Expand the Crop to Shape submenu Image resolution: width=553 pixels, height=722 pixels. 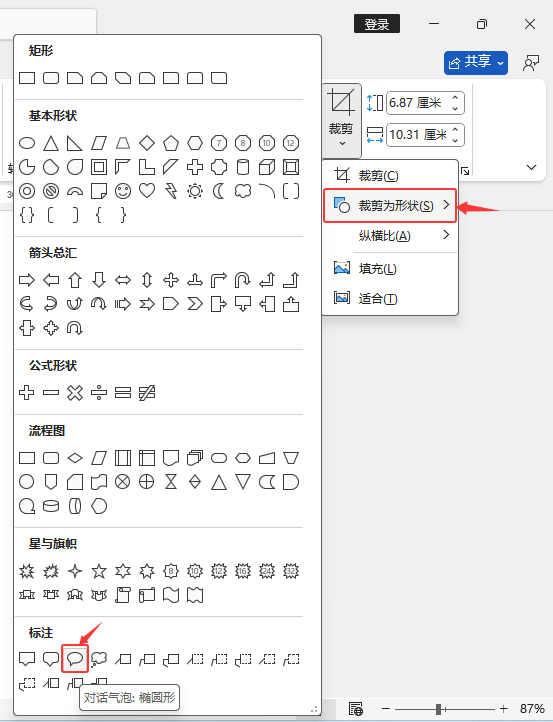coord(390,205)
